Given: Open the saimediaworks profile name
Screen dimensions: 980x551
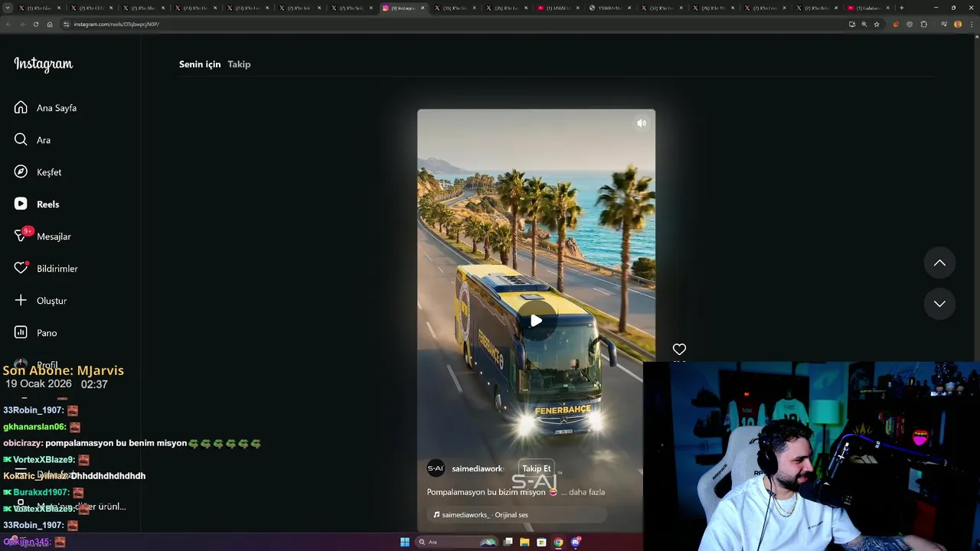Looking at the screenshot, I should click(x=477, y=468).
